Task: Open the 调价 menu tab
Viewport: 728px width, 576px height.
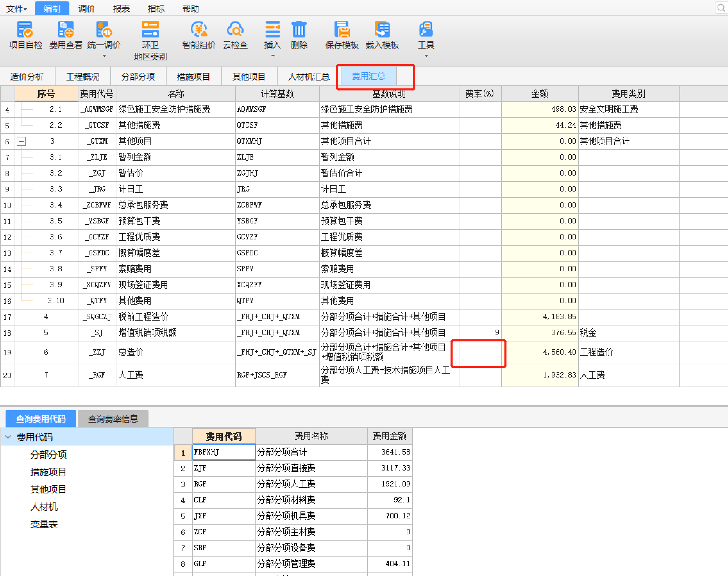Action: [86, 9]
